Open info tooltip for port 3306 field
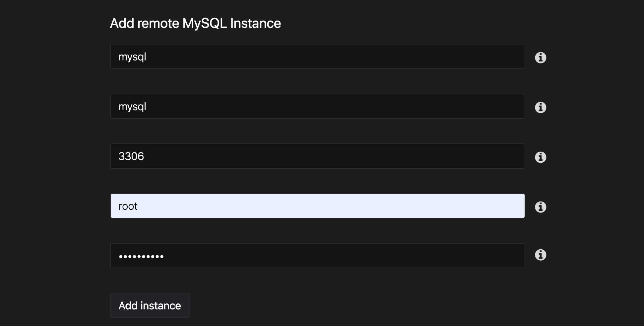 click(x=541, y=157)
